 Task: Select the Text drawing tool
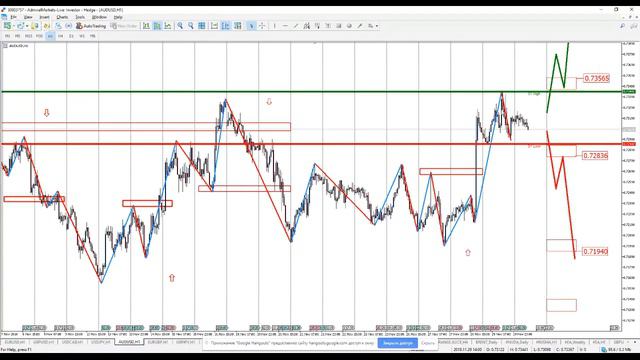pos(328,26)
